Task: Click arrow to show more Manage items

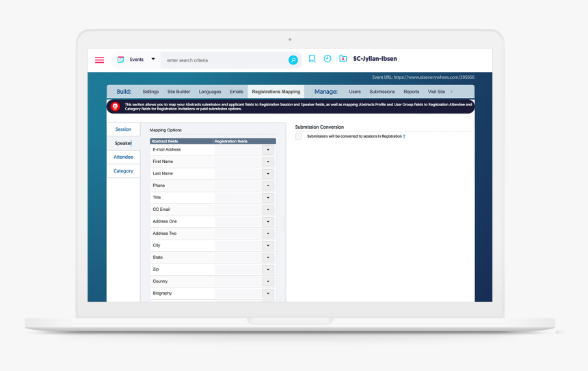Action: tap(451, 92)
